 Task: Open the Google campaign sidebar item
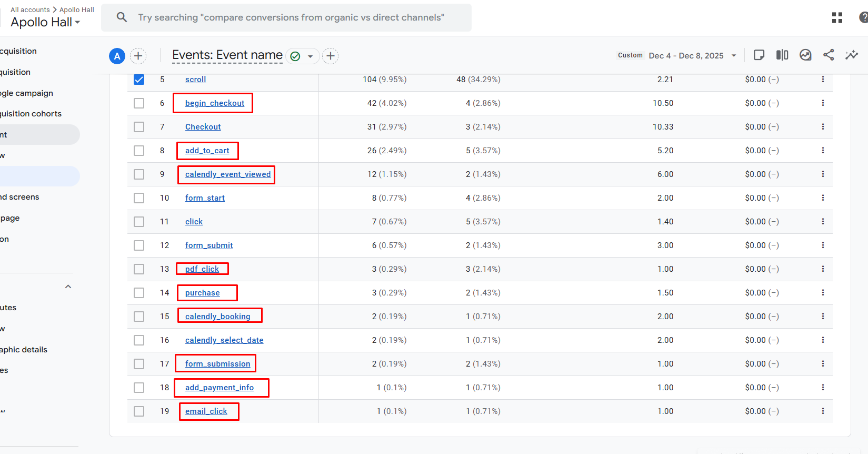[x=26, y=93]
